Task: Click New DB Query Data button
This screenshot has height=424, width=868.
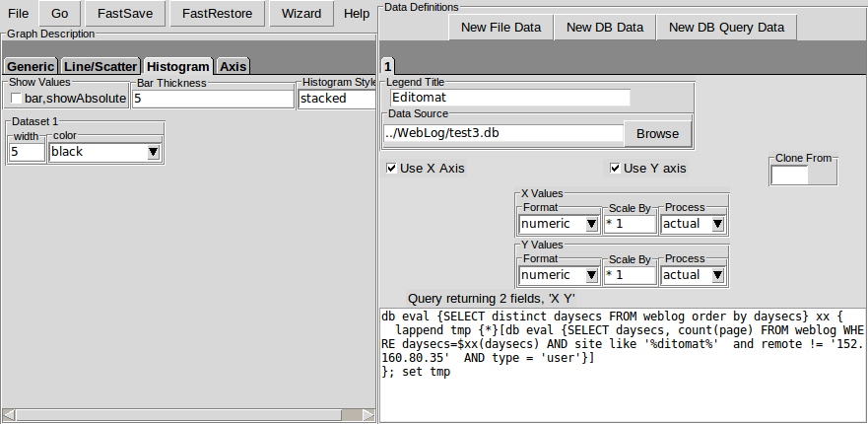Action: click(726, 28)
